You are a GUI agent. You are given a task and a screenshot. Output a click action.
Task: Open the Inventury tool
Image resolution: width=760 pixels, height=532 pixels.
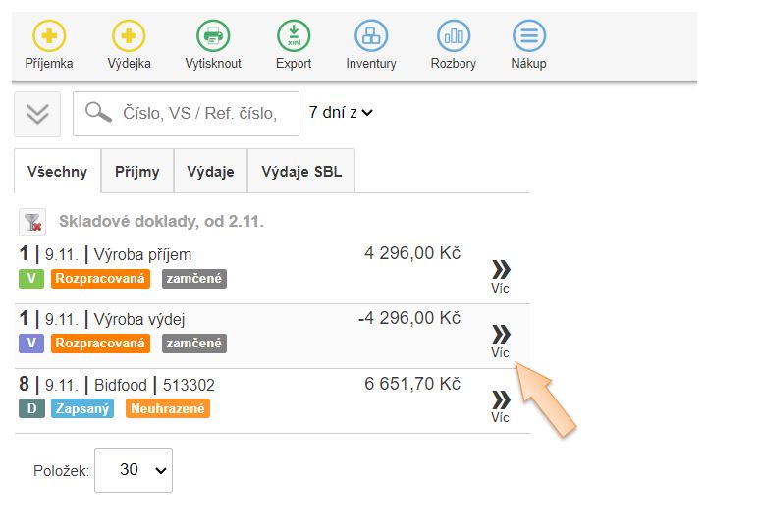[371, 37]
